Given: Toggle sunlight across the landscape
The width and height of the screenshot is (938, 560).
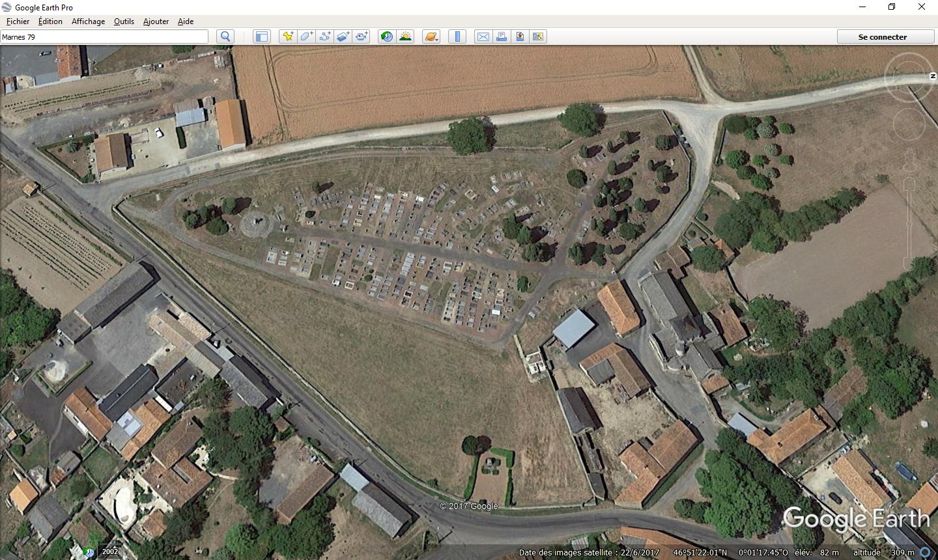Looking at the screenshot, I should point(405,36).
